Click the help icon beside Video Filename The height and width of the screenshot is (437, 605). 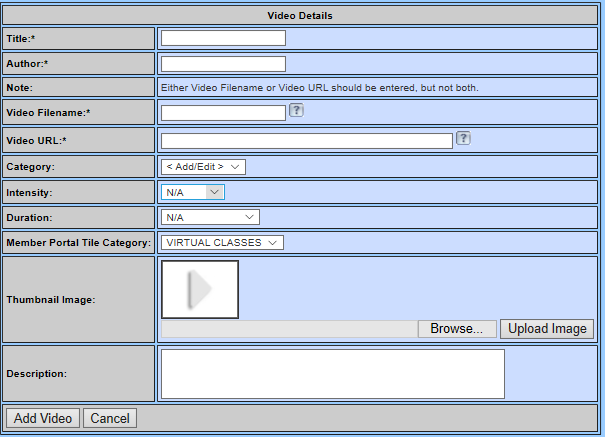(x=296, y=111)
